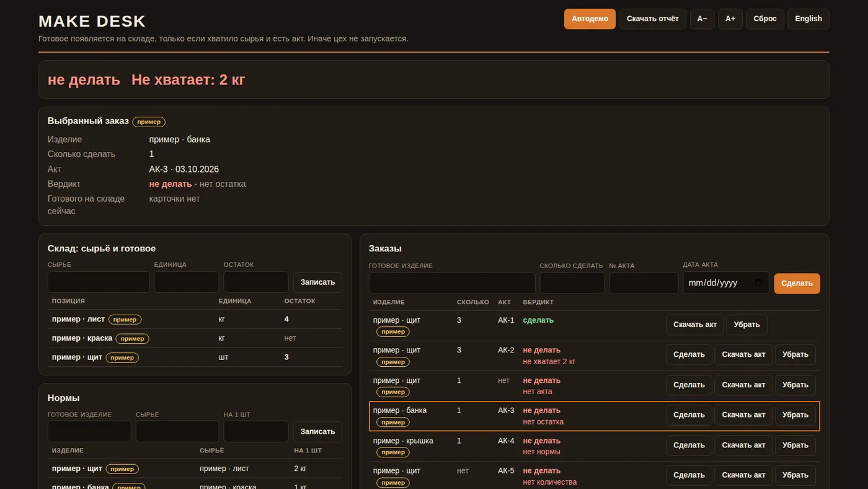Focus the № акта input
This screenshot has height=489, width=868.
tap(644, 283)
